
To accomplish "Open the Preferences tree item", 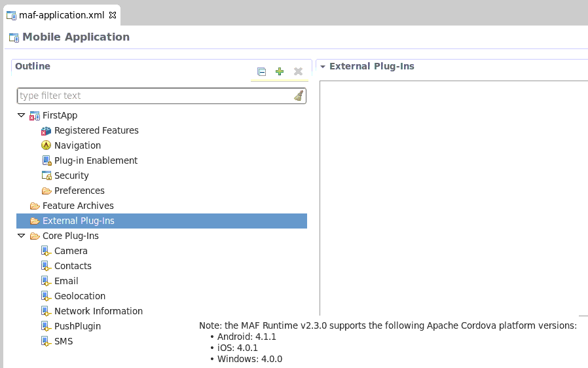I will [x=79, y=191].
